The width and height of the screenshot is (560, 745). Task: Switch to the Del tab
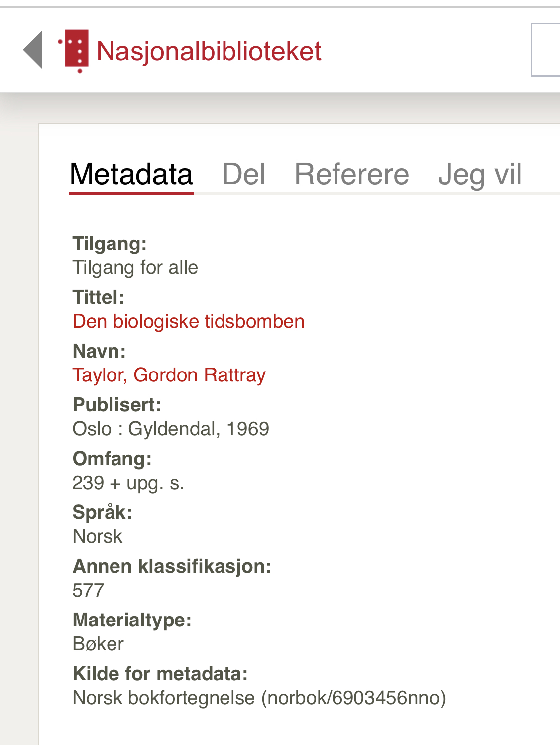(243, 175)
